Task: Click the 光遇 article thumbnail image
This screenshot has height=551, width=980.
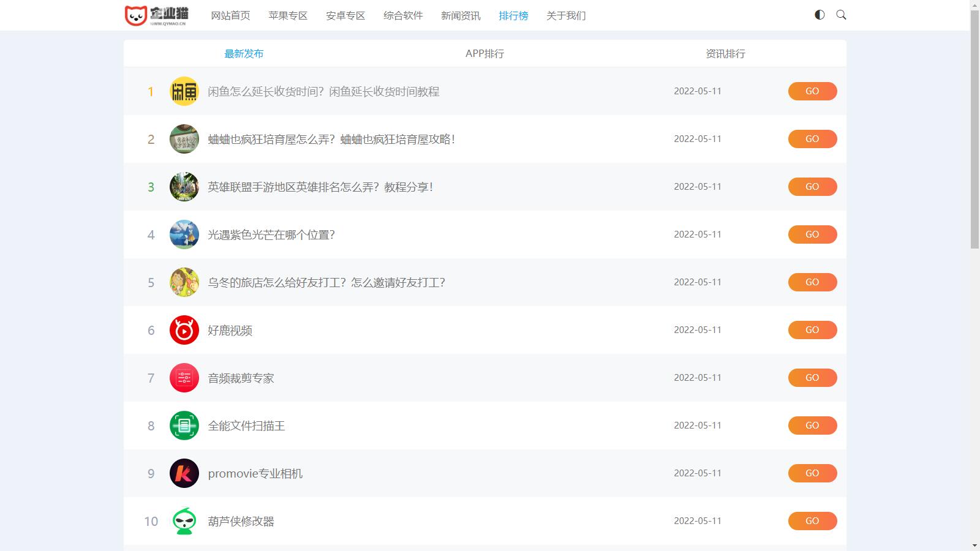Action: coord(184,234)
